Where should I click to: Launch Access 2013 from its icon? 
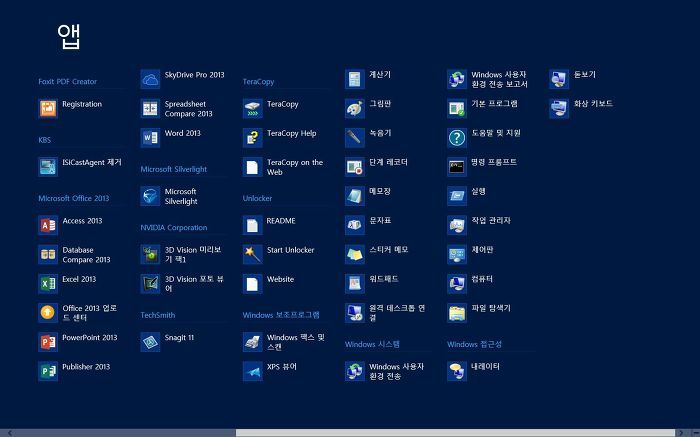coord(48,225)
